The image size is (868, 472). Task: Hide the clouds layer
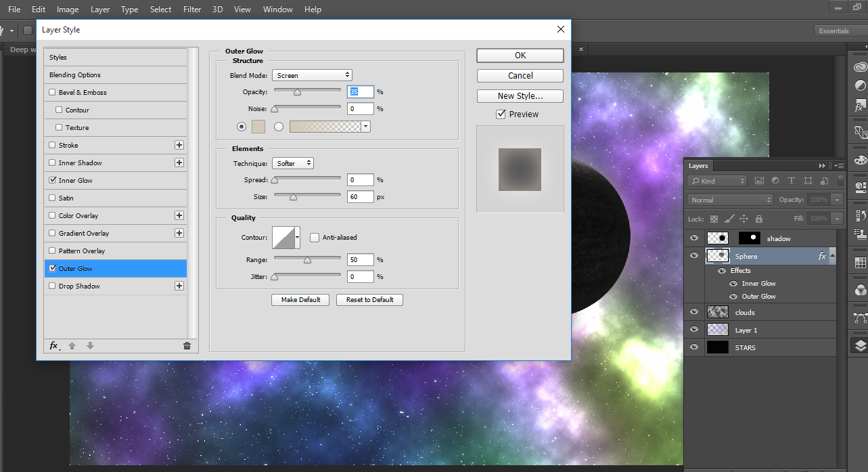(693, 312)
